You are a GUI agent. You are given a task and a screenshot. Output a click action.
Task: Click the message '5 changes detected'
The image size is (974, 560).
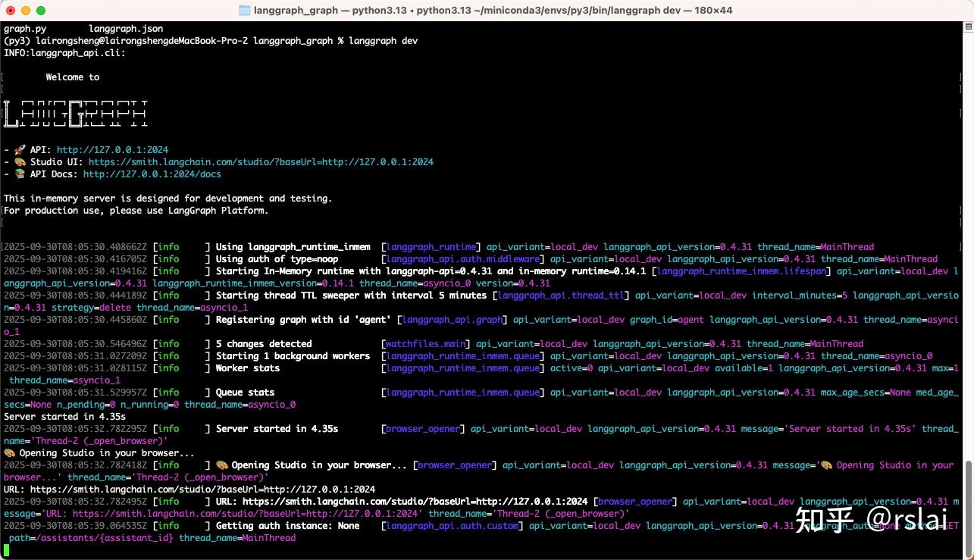[264, 344]
